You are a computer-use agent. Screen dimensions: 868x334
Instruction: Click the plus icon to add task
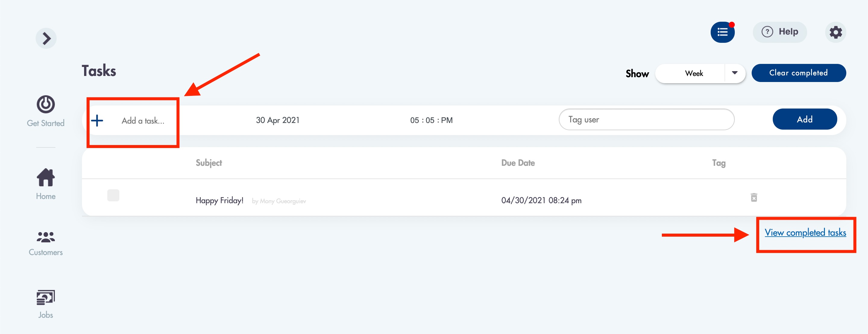click(97, 121)
